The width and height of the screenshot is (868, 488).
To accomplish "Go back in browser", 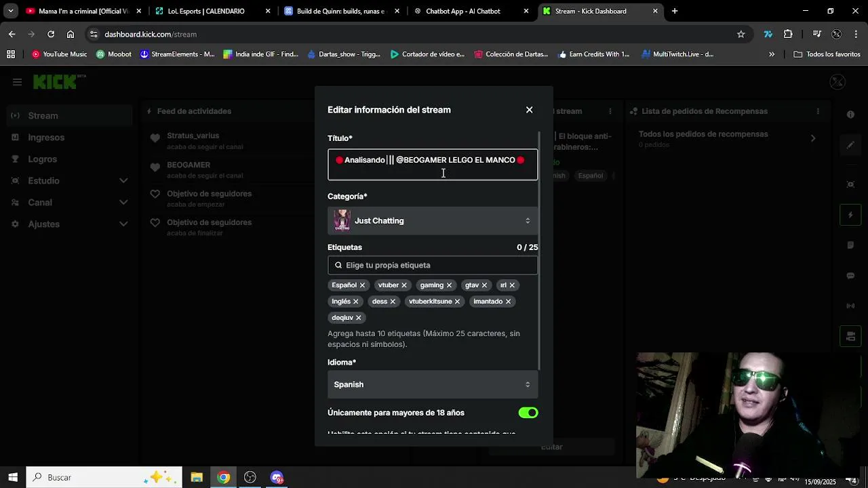I will pyautogui.click(x=12, y=34).
